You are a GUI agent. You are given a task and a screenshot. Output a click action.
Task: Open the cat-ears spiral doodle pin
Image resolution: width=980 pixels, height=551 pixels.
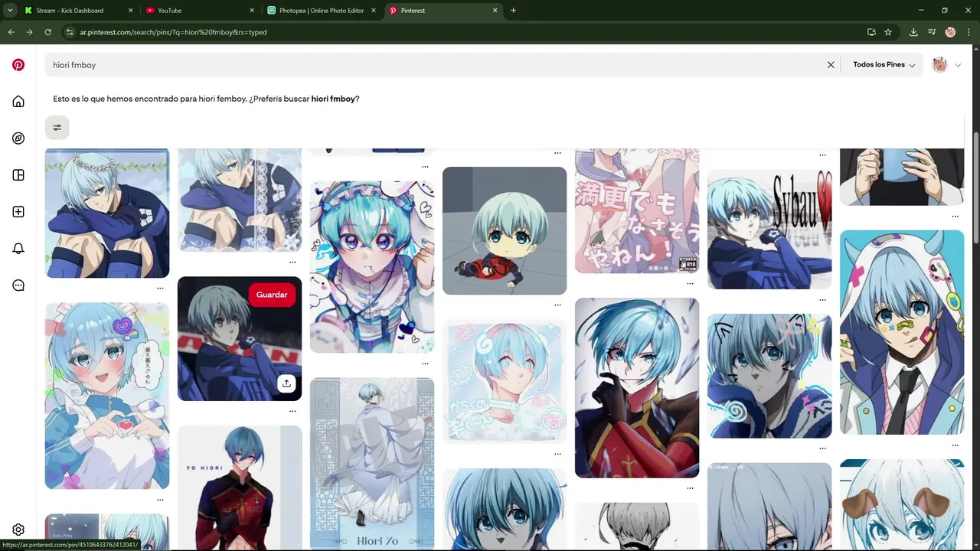pos(769,375)
